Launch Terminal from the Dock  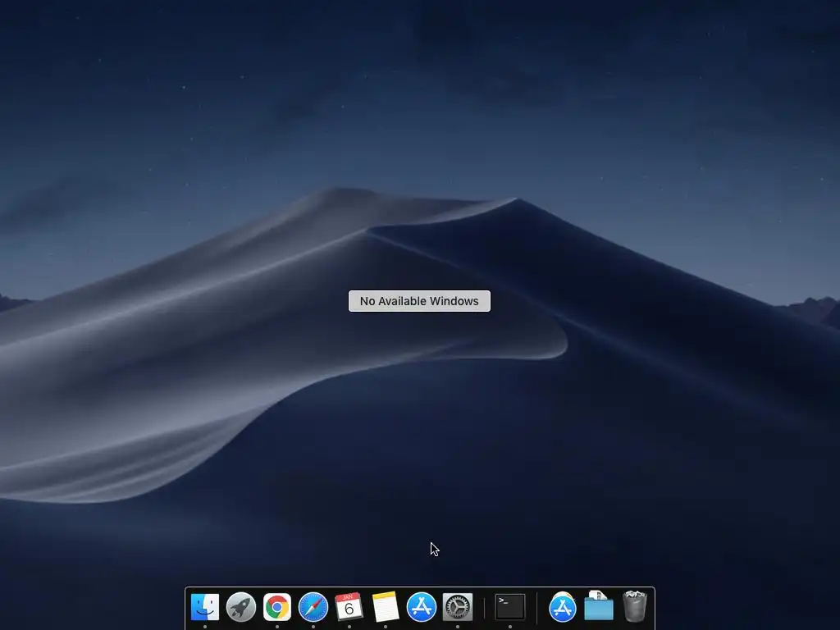pyautogui.click(x=510, y=607)
